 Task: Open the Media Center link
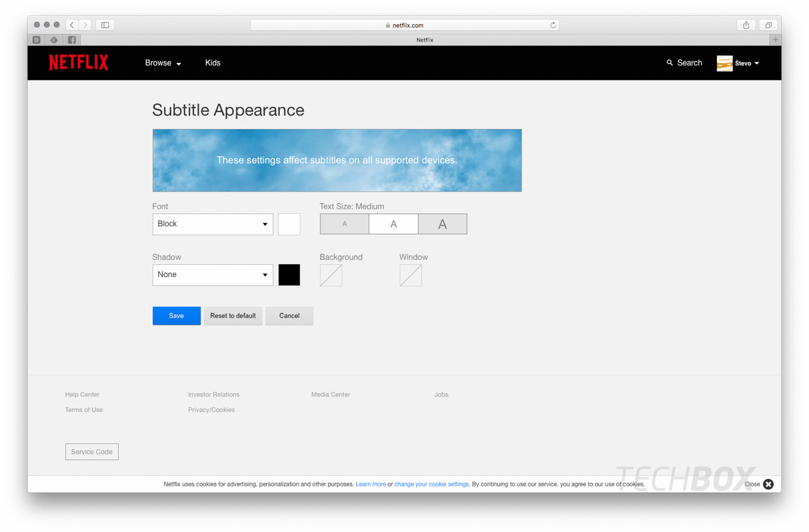coord(331,394)
